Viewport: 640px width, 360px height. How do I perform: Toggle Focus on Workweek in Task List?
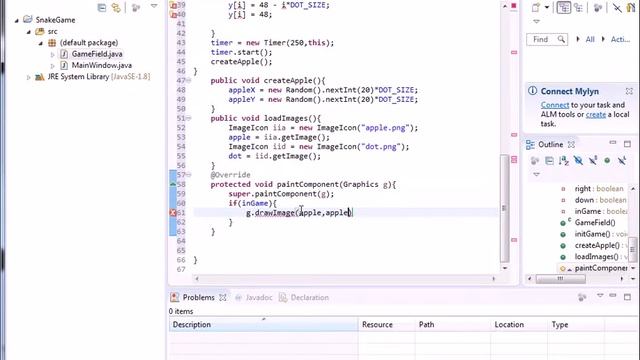pos(598,7)
